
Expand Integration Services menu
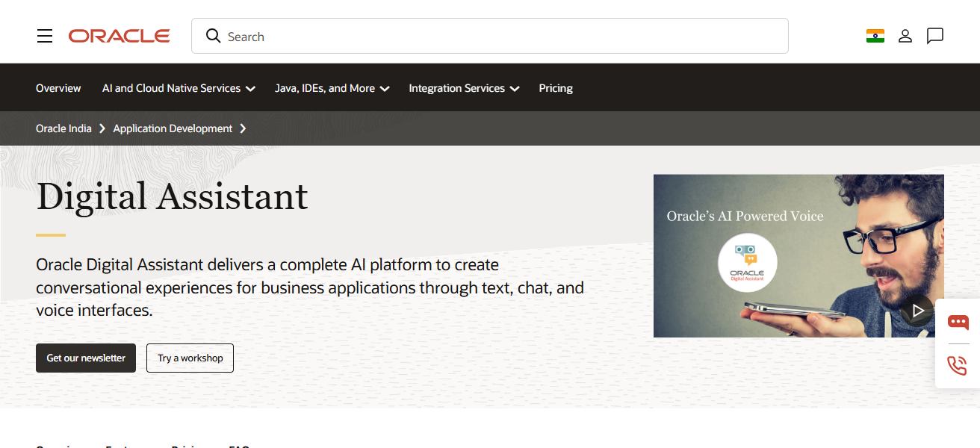464,88
